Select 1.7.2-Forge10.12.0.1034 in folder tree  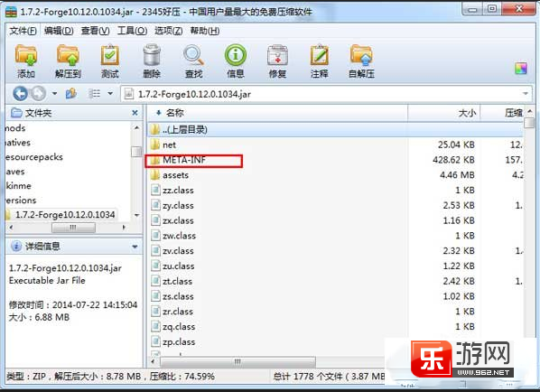click(x=65, y=215)
